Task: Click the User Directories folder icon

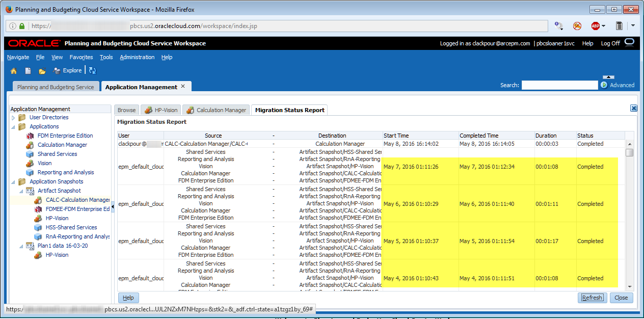Action: click(x=22, y=118)
